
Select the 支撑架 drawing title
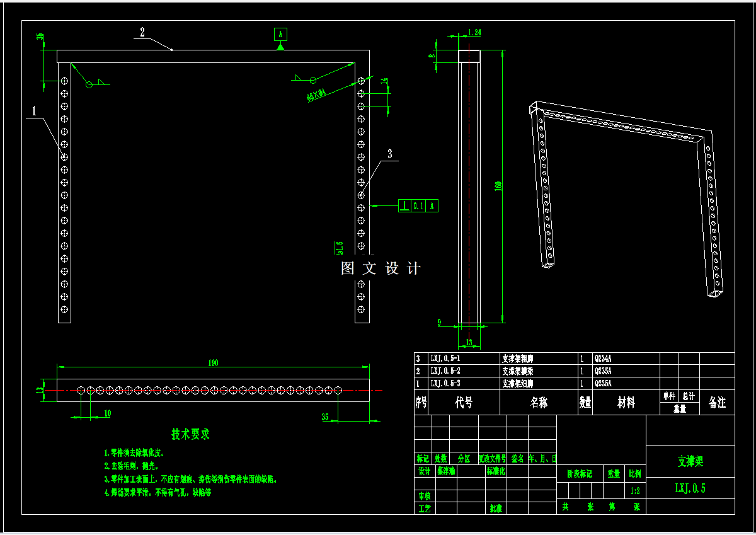(690, 461)
